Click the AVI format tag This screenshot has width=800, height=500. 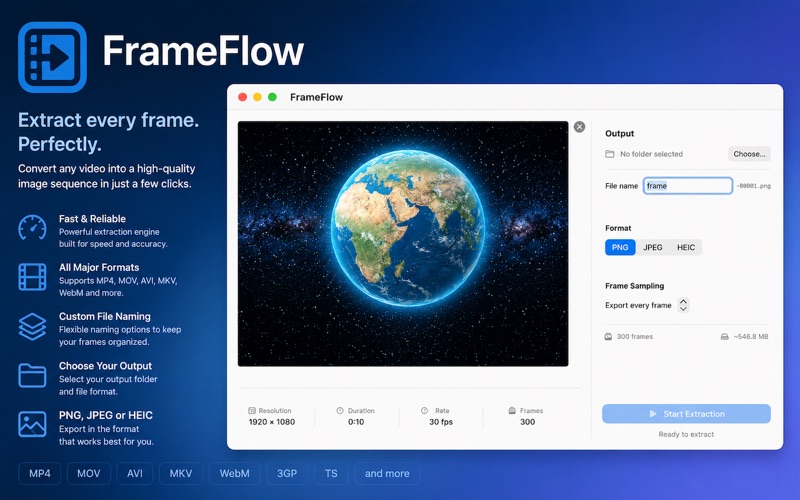pos(135,473)
